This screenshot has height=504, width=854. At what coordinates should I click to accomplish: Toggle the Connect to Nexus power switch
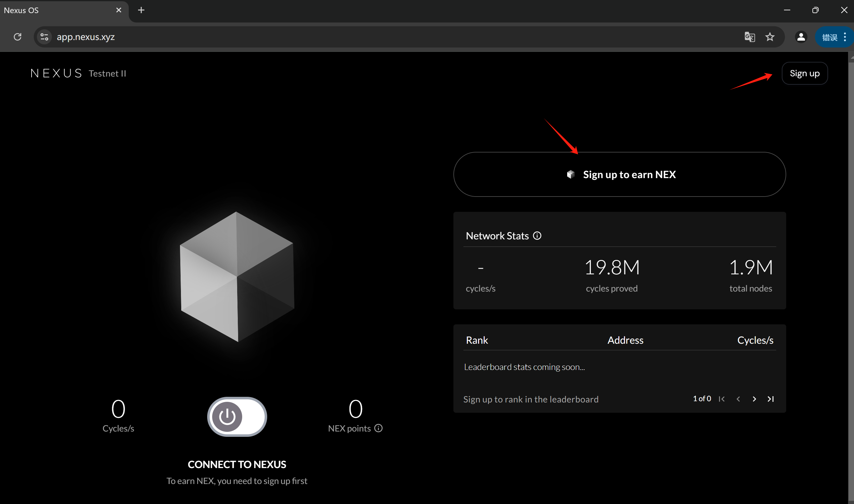[237, 417]
